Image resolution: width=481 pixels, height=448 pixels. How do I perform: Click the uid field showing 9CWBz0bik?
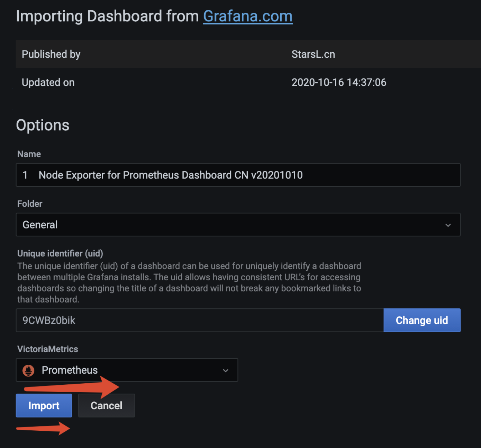point(200,320)
